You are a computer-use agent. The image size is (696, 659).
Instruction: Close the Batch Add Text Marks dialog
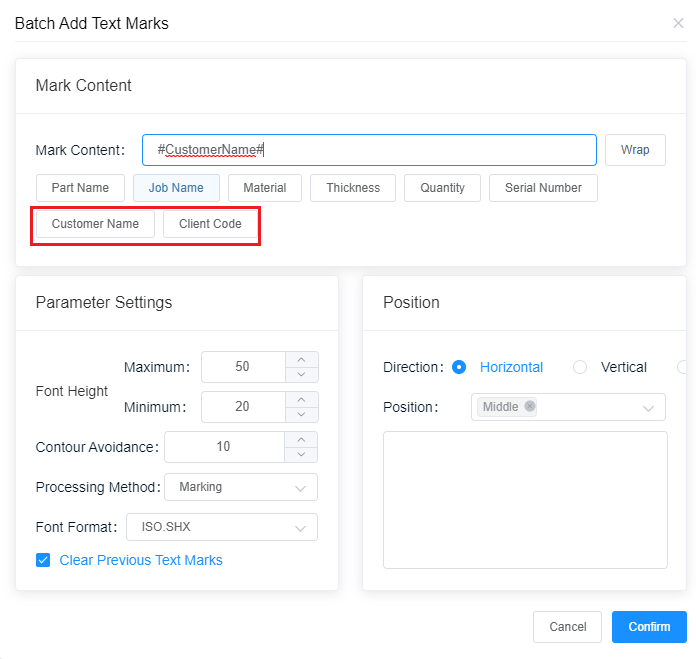[678, 23]
